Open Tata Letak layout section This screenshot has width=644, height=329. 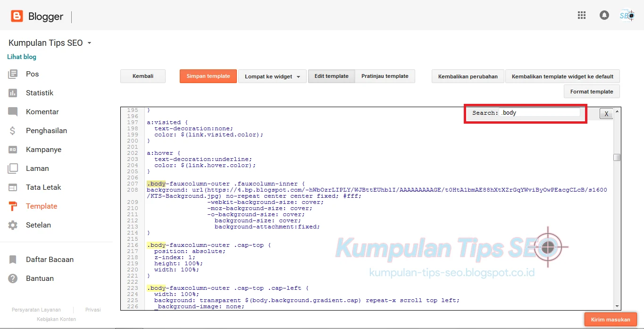17,187
